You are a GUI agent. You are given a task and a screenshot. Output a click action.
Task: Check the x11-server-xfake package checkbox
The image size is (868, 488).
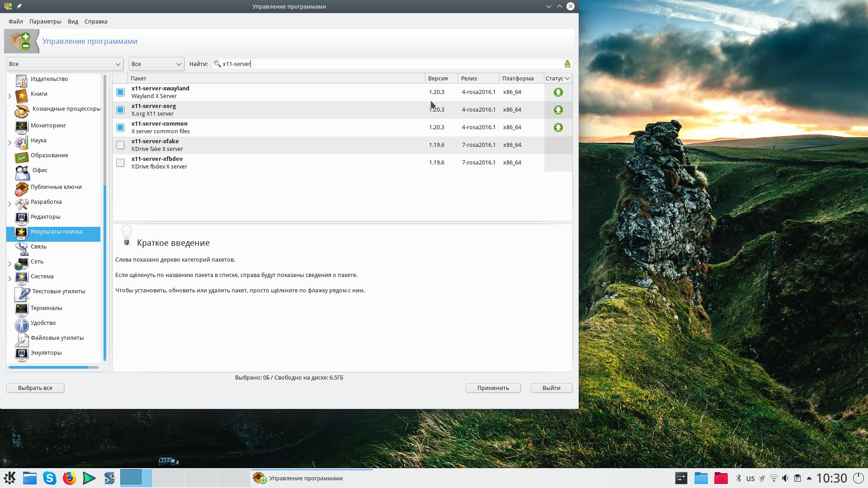click(120, 145)
